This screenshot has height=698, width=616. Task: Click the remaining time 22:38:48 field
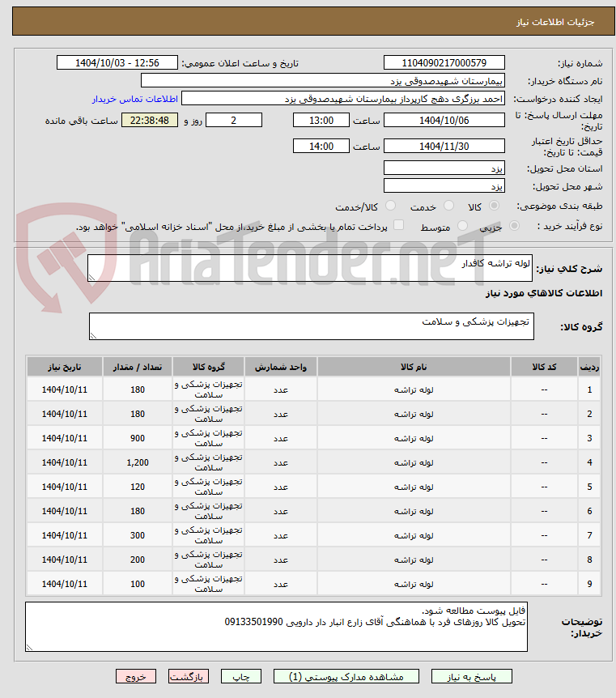coord(150,120)
